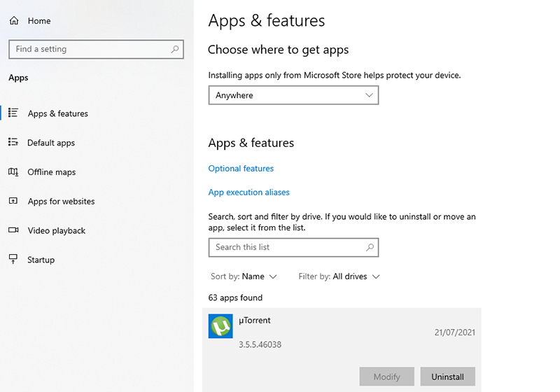Expand Filter by All drives dropdown
The width and height of the screenshot is (560, 392).
pyautogui.click(x=339, y=276)
